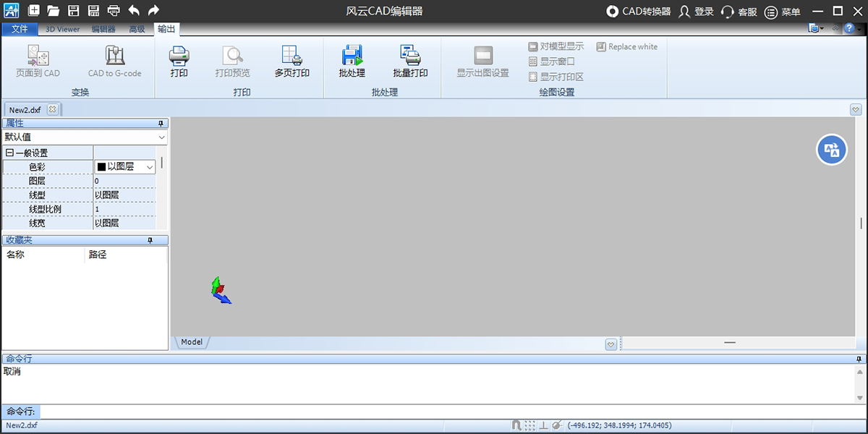Viewport: 868px width, 434px height.
Task: Click the command line input field
Action: click(x=448, y=412)
